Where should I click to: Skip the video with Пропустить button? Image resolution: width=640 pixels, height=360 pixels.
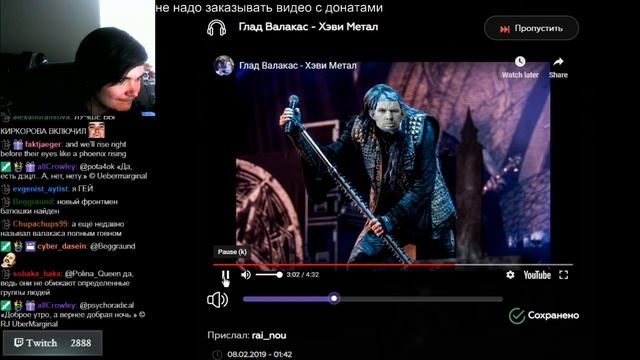[531, 29]
